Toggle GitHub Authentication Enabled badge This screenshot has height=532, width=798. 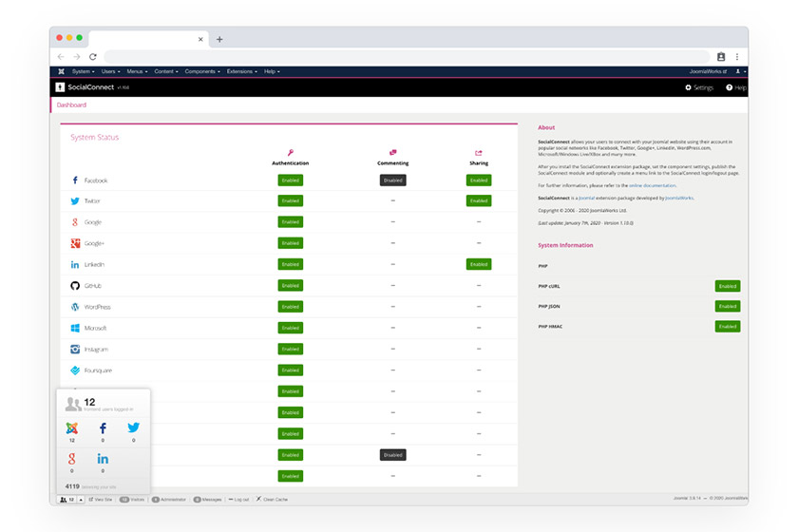(291, 286)
